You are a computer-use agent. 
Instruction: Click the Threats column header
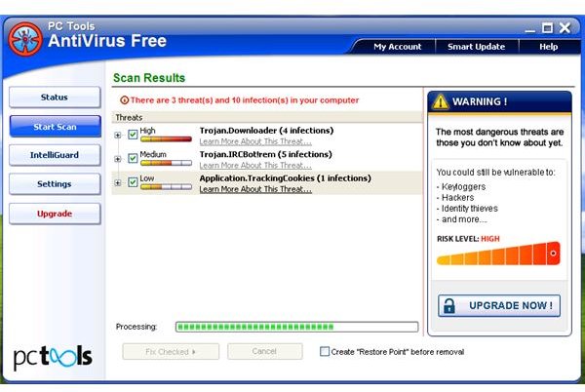pos(267,117)
